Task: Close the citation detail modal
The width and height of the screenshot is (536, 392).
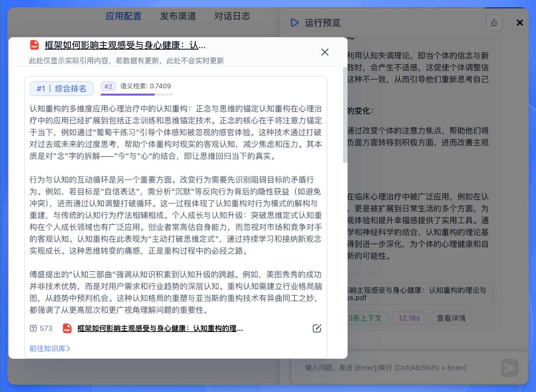Action: click(325, 52)
